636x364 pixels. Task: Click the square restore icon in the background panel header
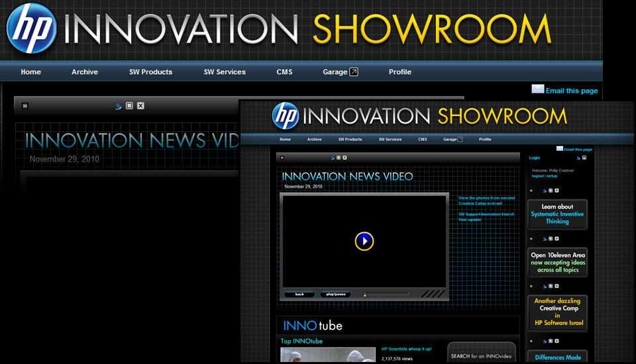[x=129, y=106]
